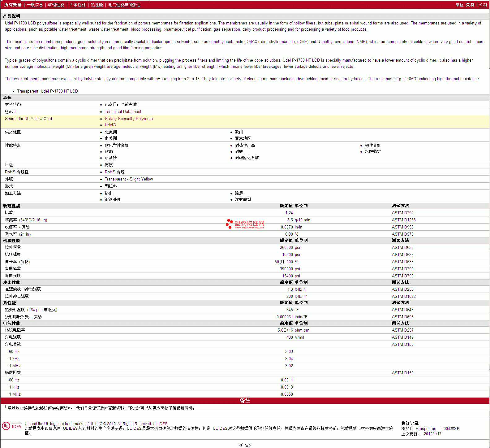This screenshot has height=448, width=490.
Task: Click the Transparent: Udel P-1700 NT LCD bullet
Action: tap(47, 91)
